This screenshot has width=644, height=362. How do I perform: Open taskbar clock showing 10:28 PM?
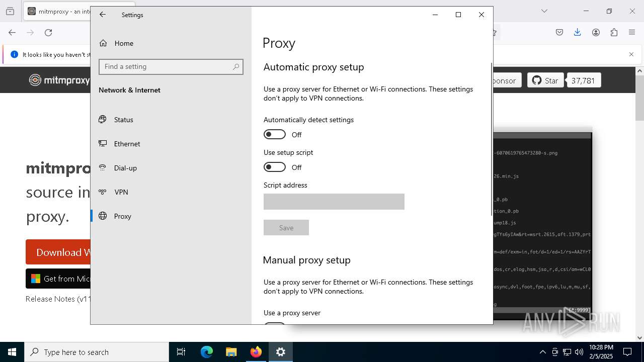click(601, 352)
